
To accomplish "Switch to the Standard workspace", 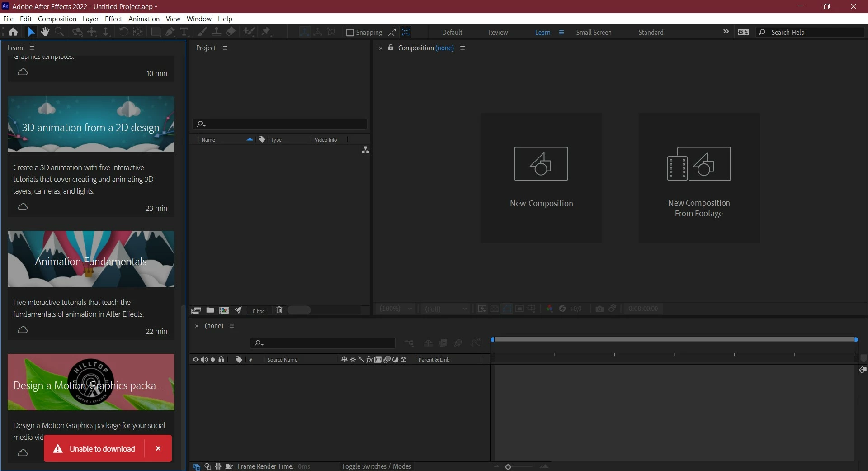I will tap(651, 33).
